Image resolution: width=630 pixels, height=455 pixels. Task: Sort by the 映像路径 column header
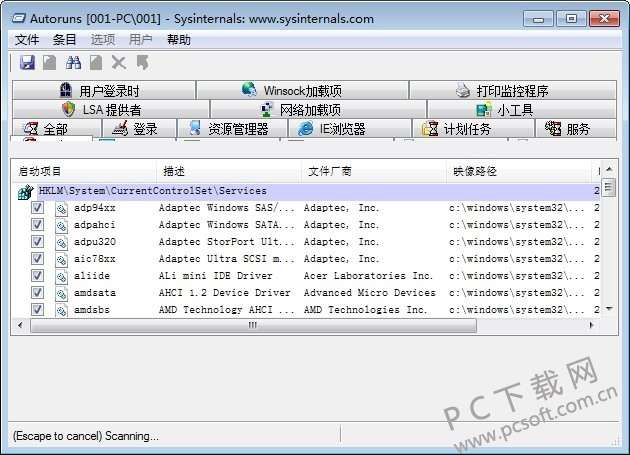click(519, 172)
